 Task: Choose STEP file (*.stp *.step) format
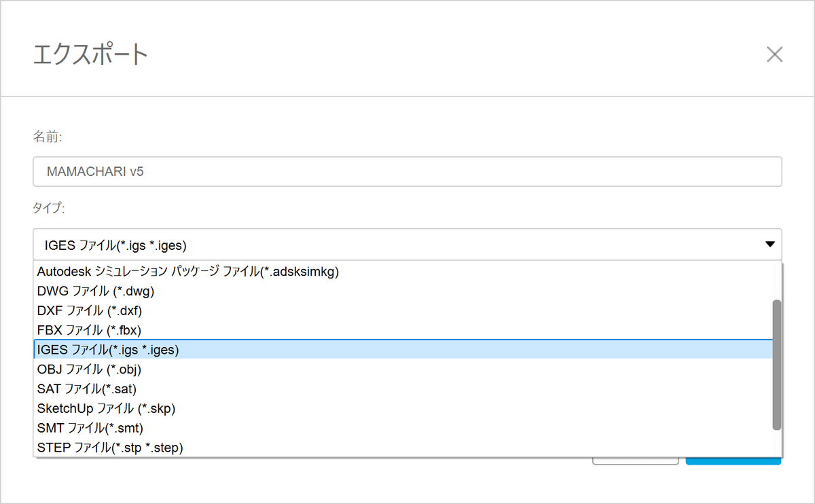pos(110,448)
